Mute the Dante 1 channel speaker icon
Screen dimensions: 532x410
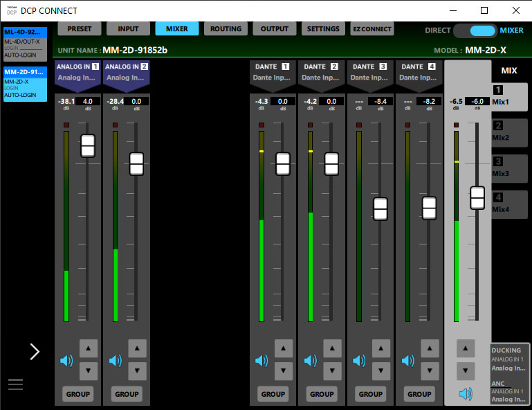coord(262,360)
